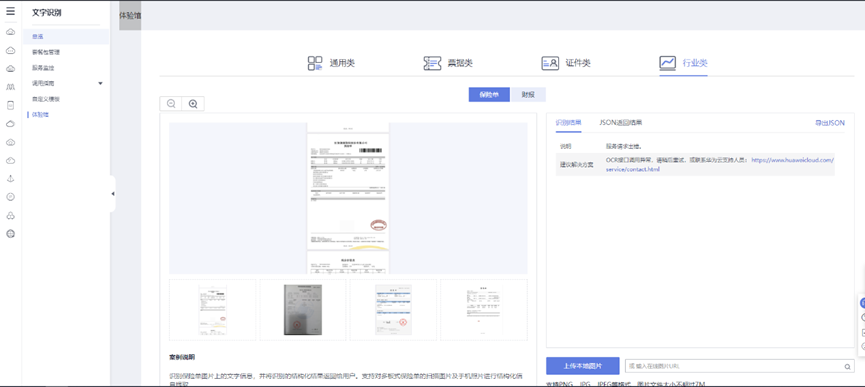Click the 上传本地图片 upload button
Viewport: 865px width, 387px height.
[x=583, y=366]
